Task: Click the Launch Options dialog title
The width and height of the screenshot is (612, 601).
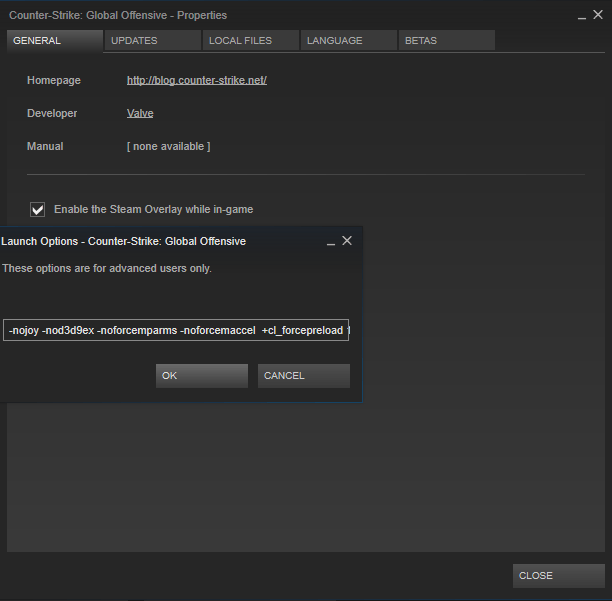Action: [123, 241]
